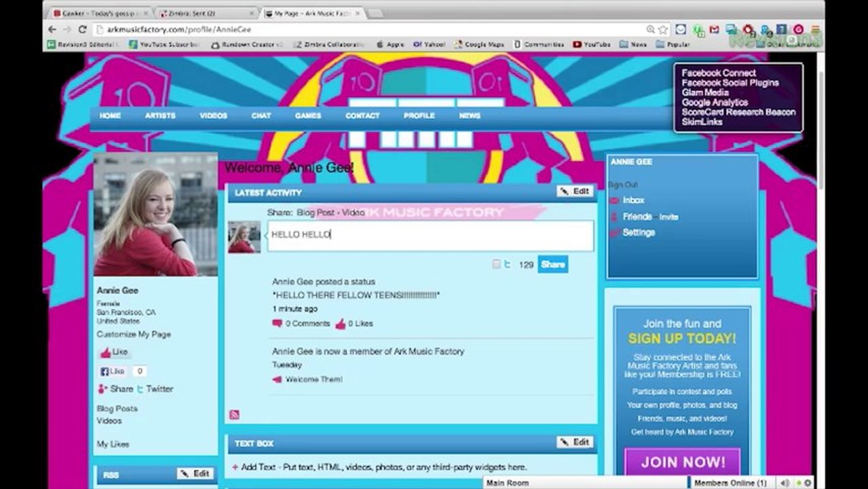Viewport: 868px width, 489px height.
Task: Click the Friends icon in Annie Gee panel
Action: click(614, 217)
